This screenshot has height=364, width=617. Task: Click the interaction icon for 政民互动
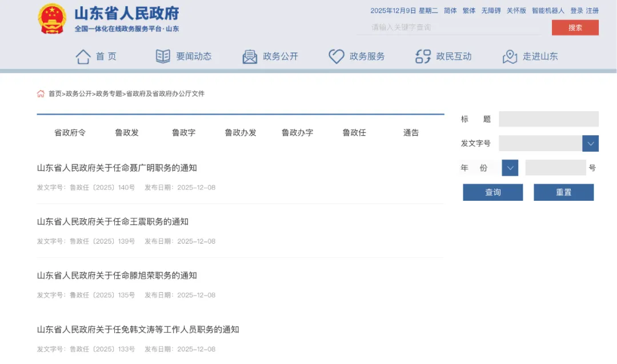tap(423, 56)
